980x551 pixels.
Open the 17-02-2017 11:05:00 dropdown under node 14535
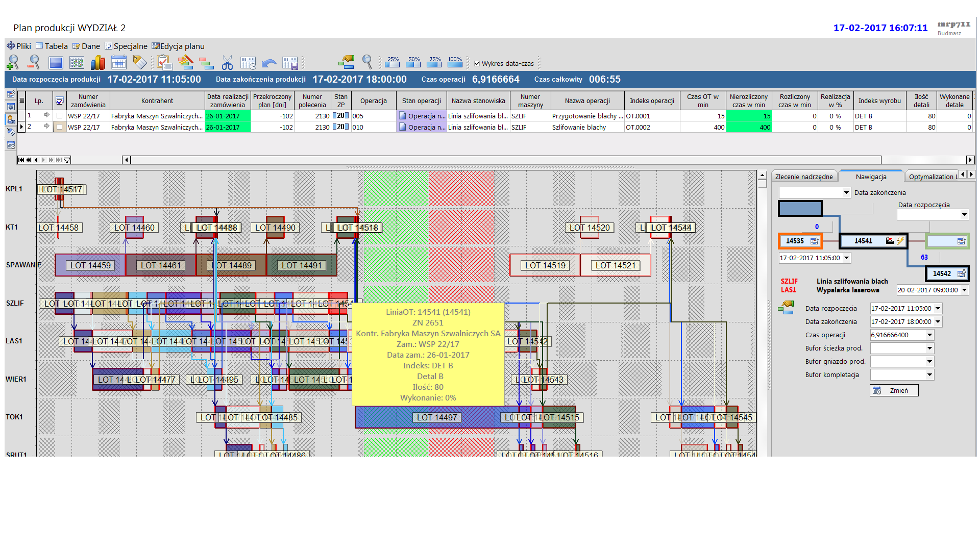847,258
